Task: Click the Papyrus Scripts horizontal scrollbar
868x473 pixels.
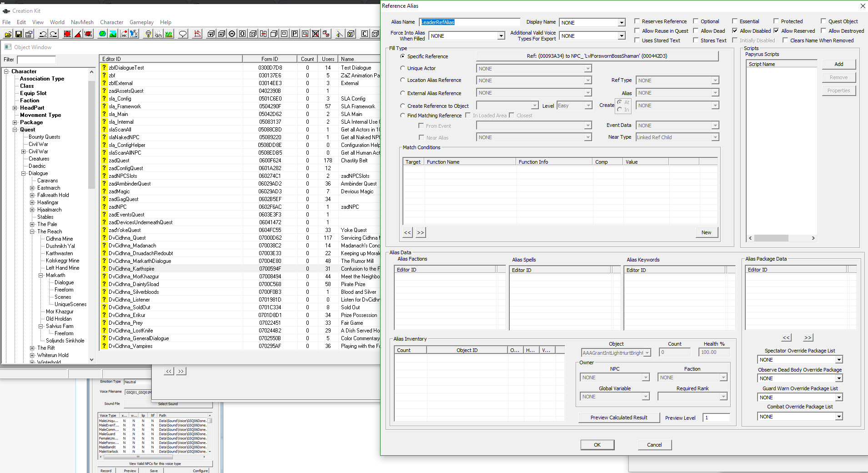Action: click(x=782, y=238)
